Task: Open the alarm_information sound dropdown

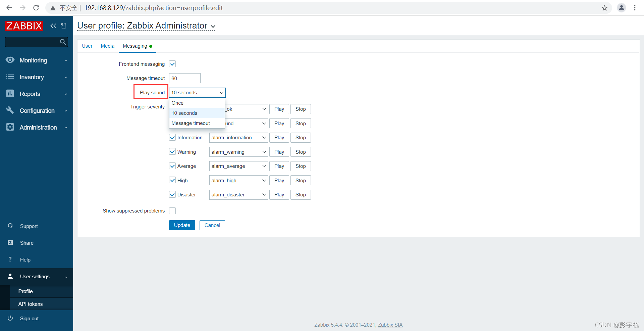Action: click(238, 138)
